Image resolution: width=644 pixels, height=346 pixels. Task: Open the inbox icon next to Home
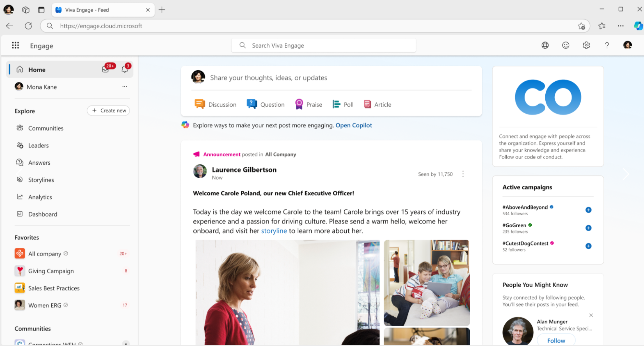pyautogui.click(x=105, y=69)
